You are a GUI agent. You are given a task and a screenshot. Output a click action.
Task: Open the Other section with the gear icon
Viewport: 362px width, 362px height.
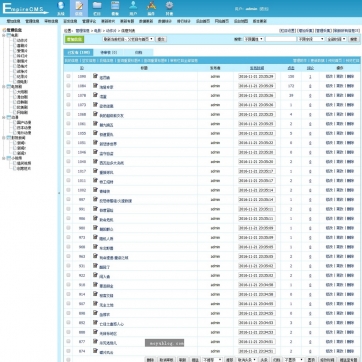(169, 9)
